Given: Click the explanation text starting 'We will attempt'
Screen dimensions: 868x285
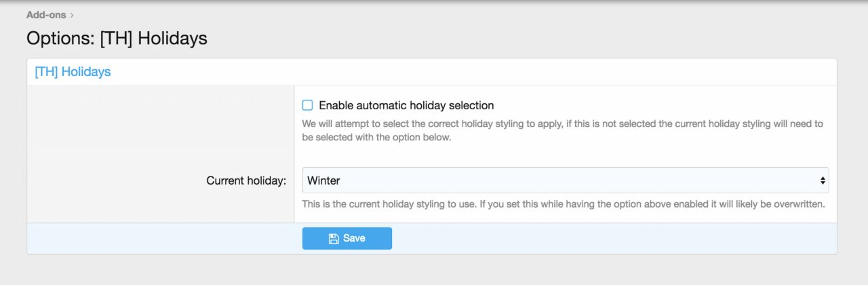Looking at the screenshot, I should pyautogui.click(x=561, y=124).
